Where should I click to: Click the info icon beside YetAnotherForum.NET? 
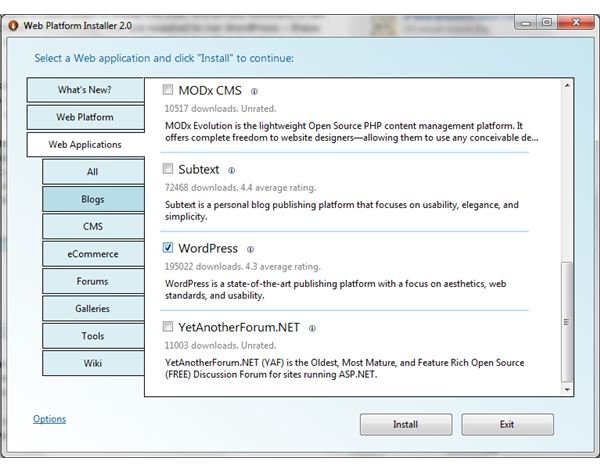click(312, 328)
